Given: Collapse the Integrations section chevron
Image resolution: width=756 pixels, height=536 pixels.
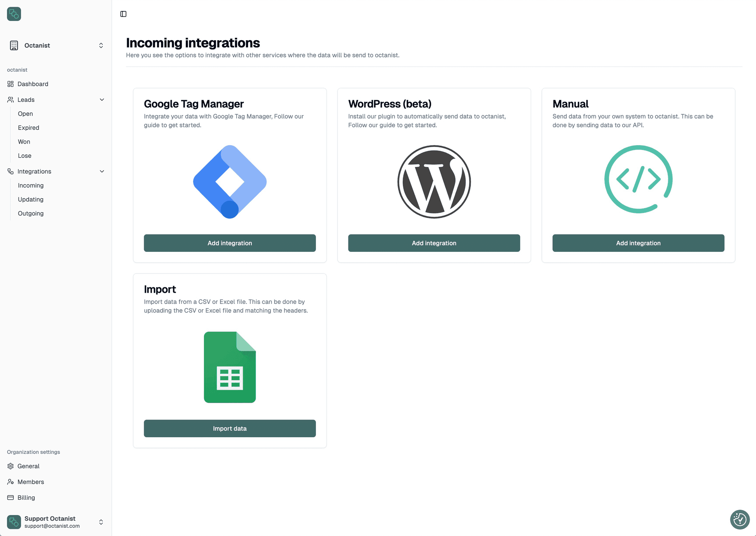Looking at the screenshot, I should click(x=102, y=171).
